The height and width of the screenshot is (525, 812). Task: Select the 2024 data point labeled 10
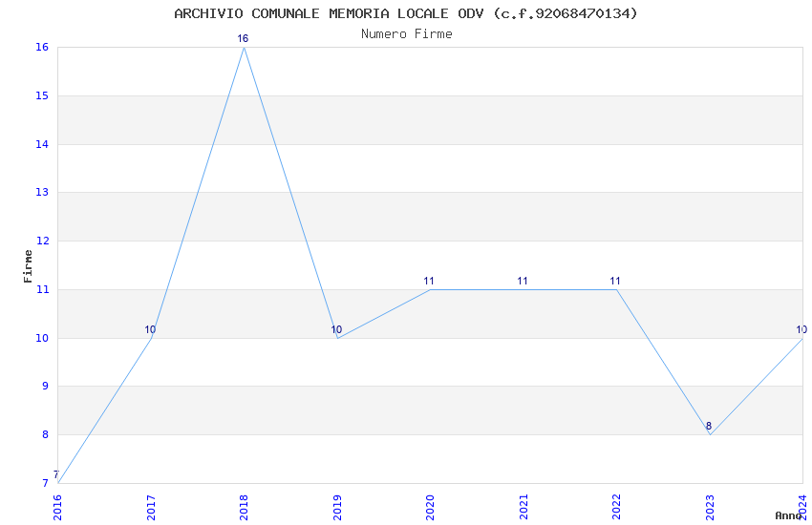(802, 338)
